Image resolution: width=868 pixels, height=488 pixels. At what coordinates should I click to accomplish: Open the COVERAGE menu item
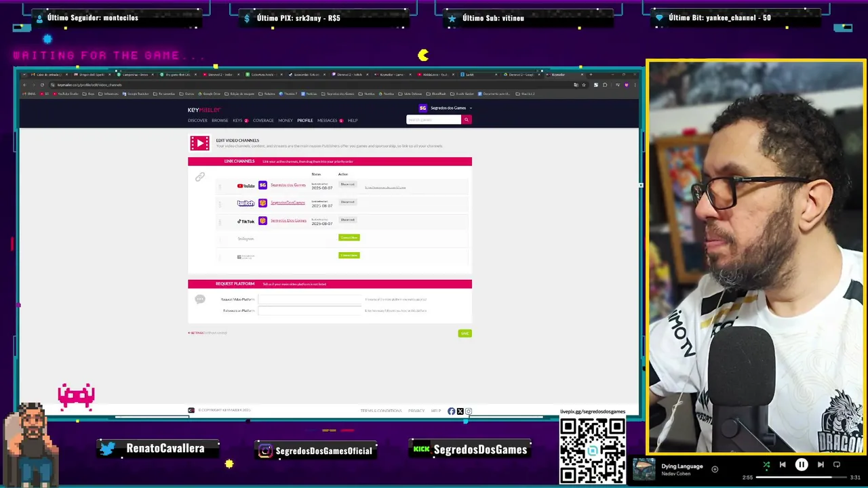click(x=263, y=121)
